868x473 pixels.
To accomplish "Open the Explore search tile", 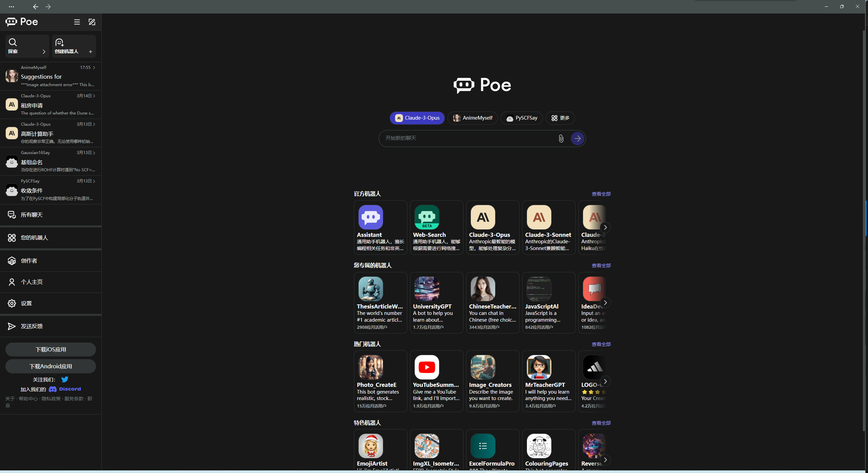I will pos(27,46).
